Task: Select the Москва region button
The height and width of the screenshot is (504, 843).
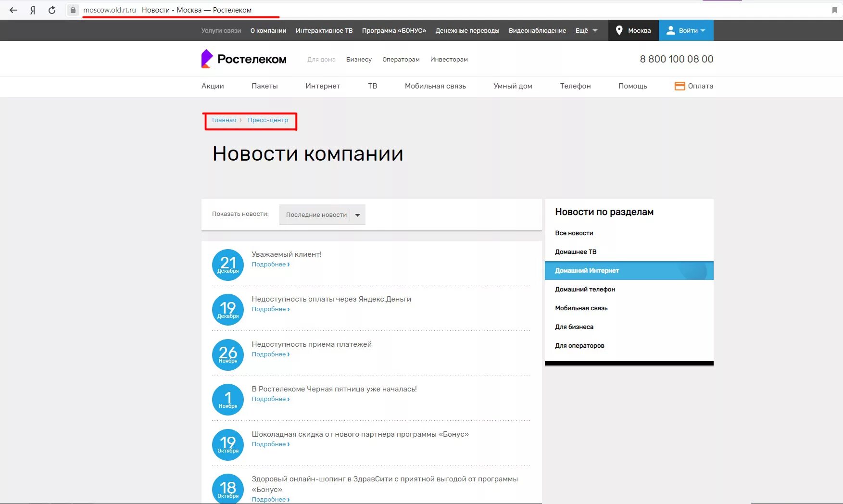Action: [633, 30]
